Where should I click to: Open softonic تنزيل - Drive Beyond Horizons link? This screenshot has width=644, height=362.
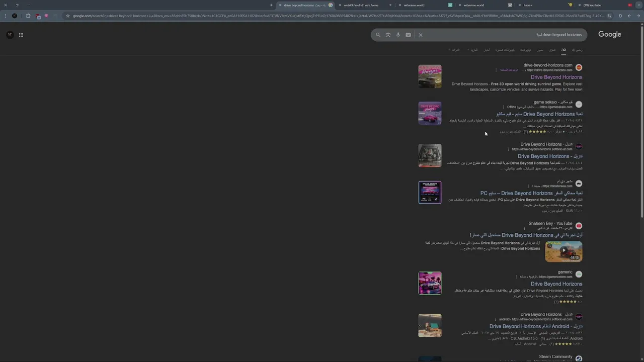coord(550,156)
